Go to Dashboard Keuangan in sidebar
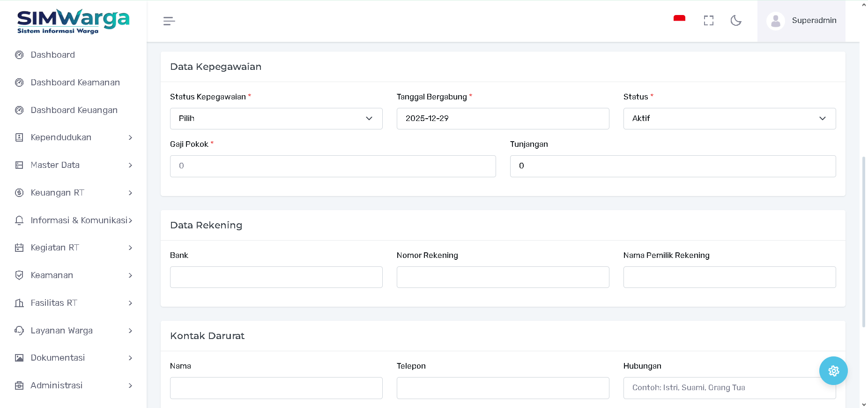This screenshot has height=408, width=868. click(x=74, y=110)
